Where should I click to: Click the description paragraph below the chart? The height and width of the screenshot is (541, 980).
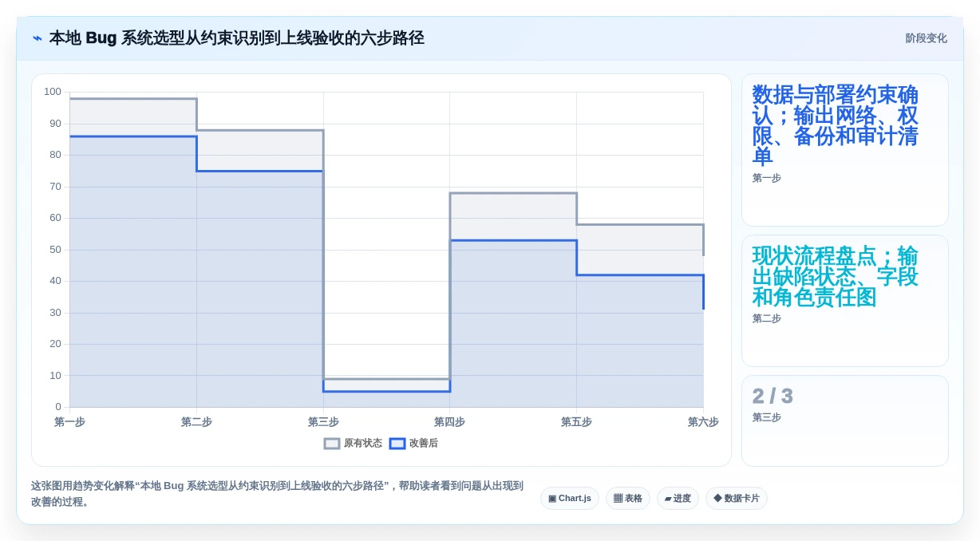coord(278,494)
